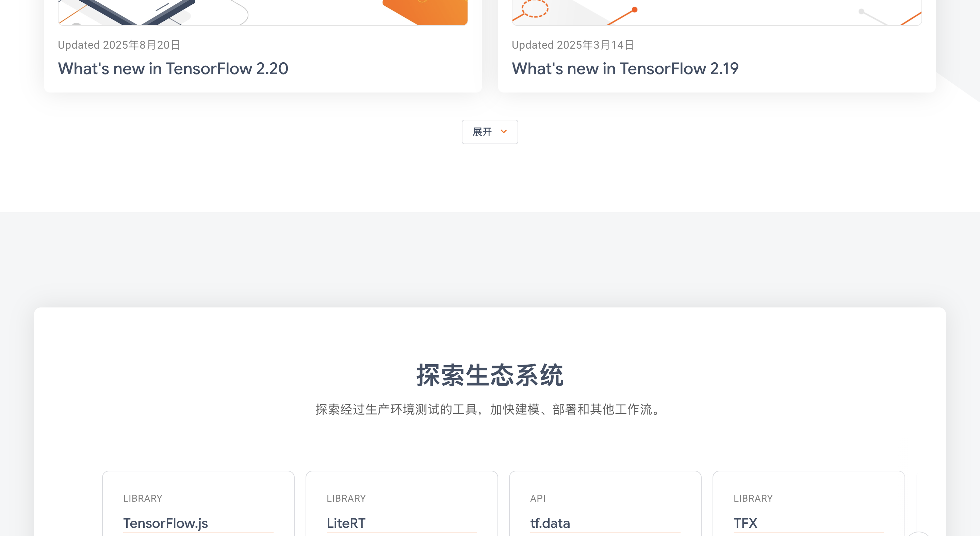Click LIBRARY label above LiteRT
The width and height of the screenshot is (980, 536).
(346, 498)
